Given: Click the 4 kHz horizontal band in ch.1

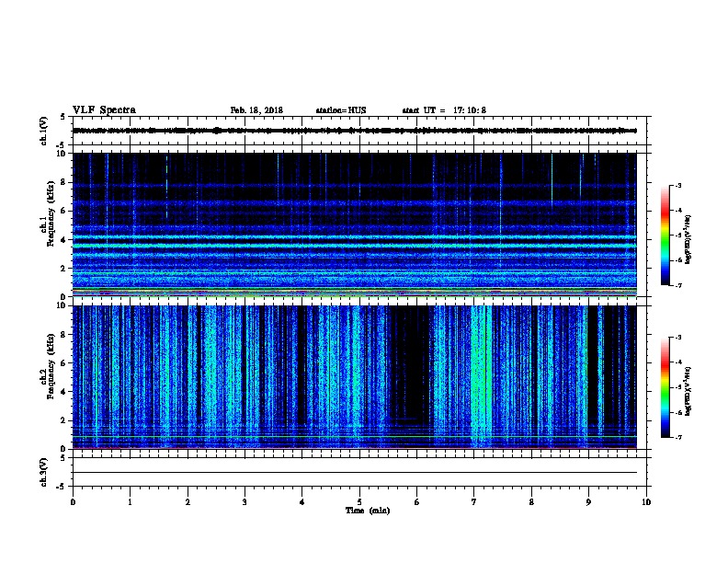Looking at the screenshot, I should click(x=355, y=237).
